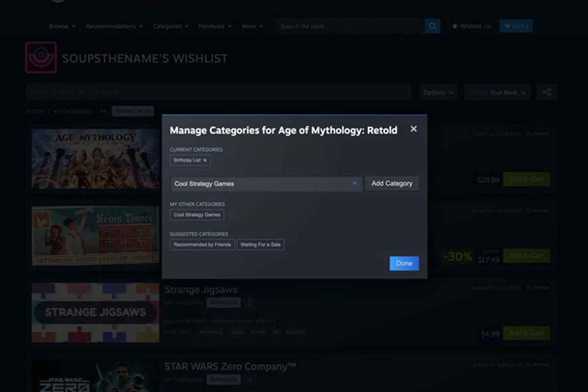The width and height of the screenshot is (588, 392).
Task: Remove Birthday List from current categories
Action: [x=205, y=160]
